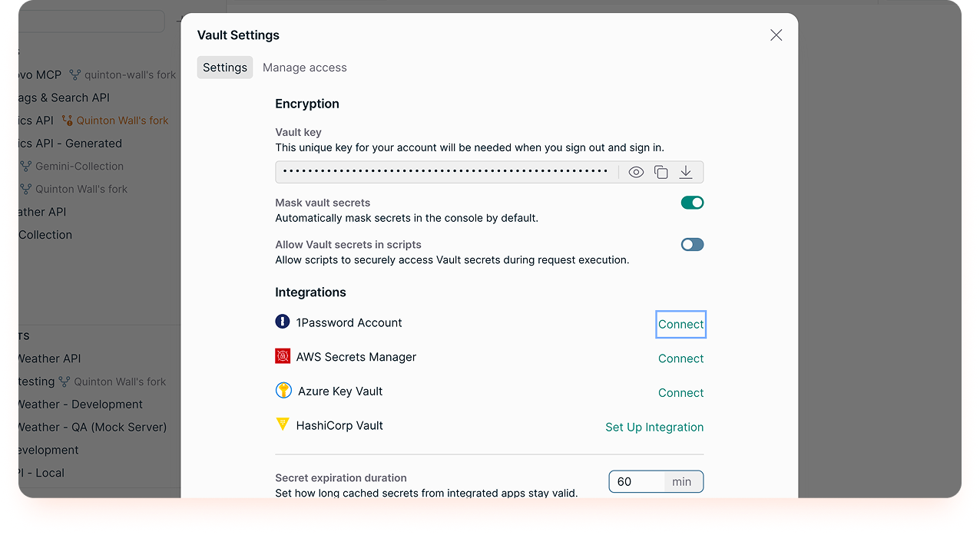
Task: Download the vault key
Action: point(686,172)
